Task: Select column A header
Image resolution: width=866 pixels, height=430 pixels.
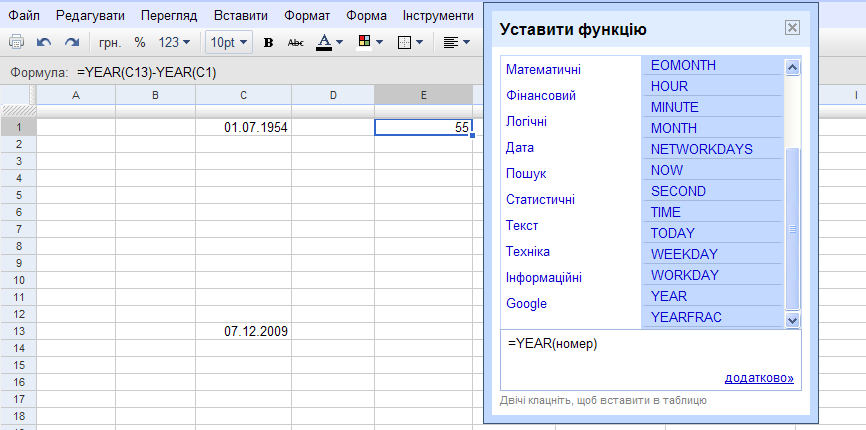Action: (x=76, y=95)
